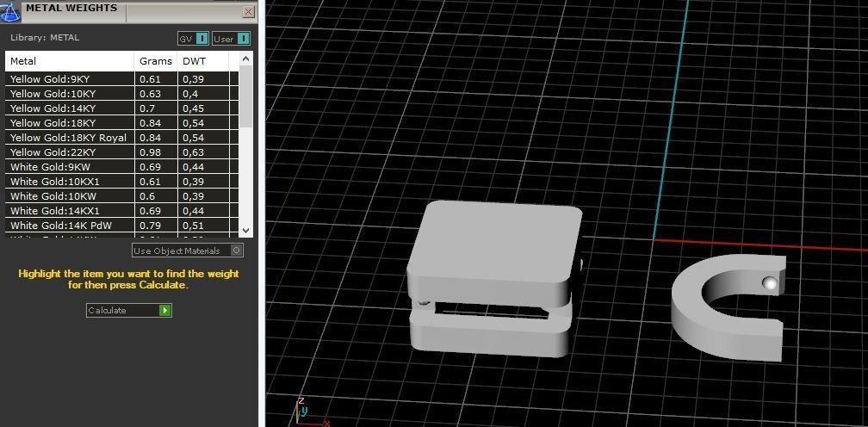868x427 pixels.
Task: Click the 0.7 grams value for 14KY
Action: click(x=146, y=108)
